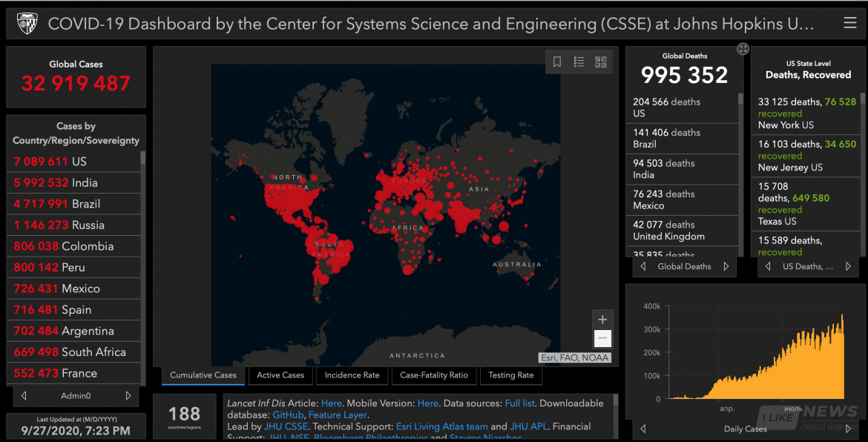
Task: Open the Case-Fatality Ratio tab
Action: pos(434,375)
